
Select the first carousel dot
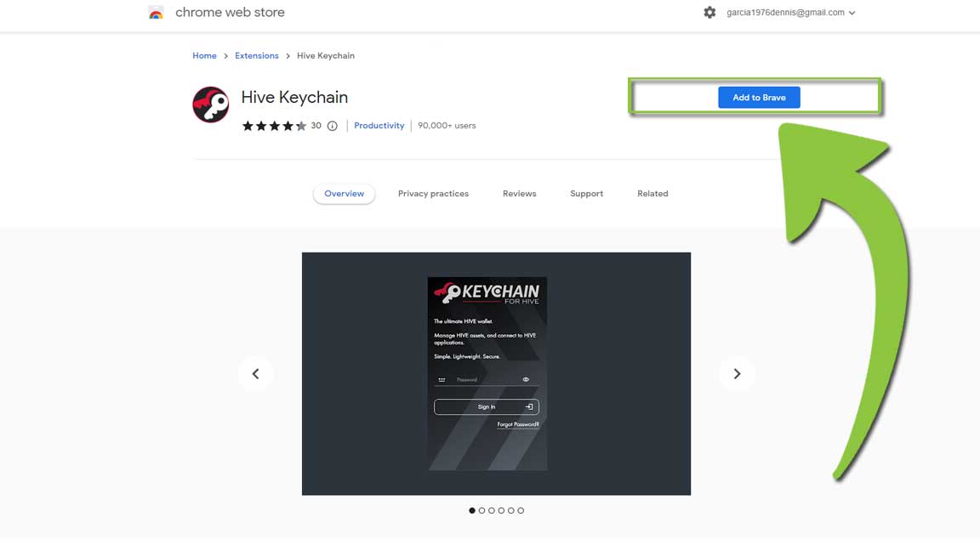[472, 510]
